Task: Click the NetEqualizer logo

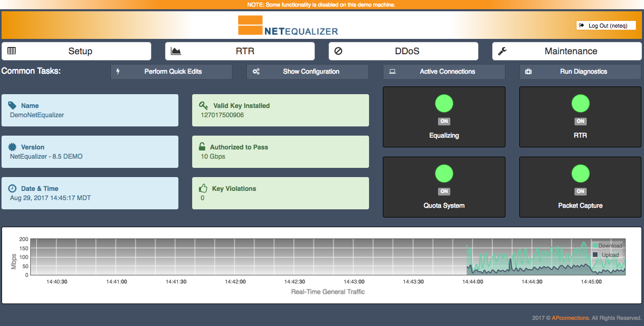Action: tap(288, 25)
